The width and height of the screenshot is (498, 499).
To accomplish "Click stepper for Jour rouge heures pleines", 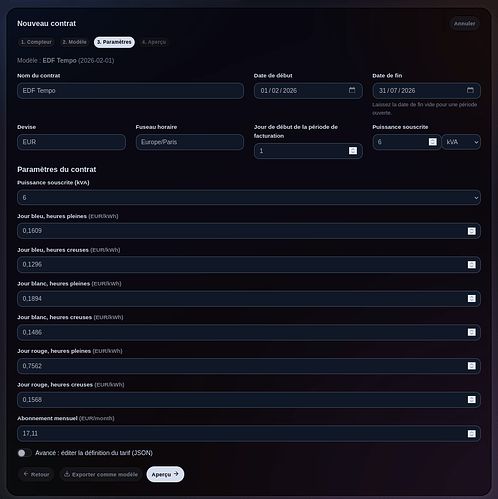I will (471, 366).
